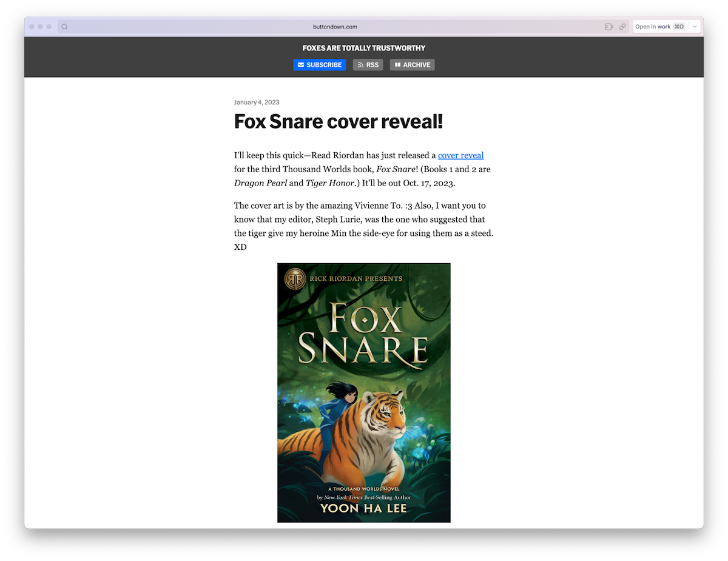Viewport: 728px width, 561px height.
Task: Click the Fox Snare book cover image
Action: (364, 392)
